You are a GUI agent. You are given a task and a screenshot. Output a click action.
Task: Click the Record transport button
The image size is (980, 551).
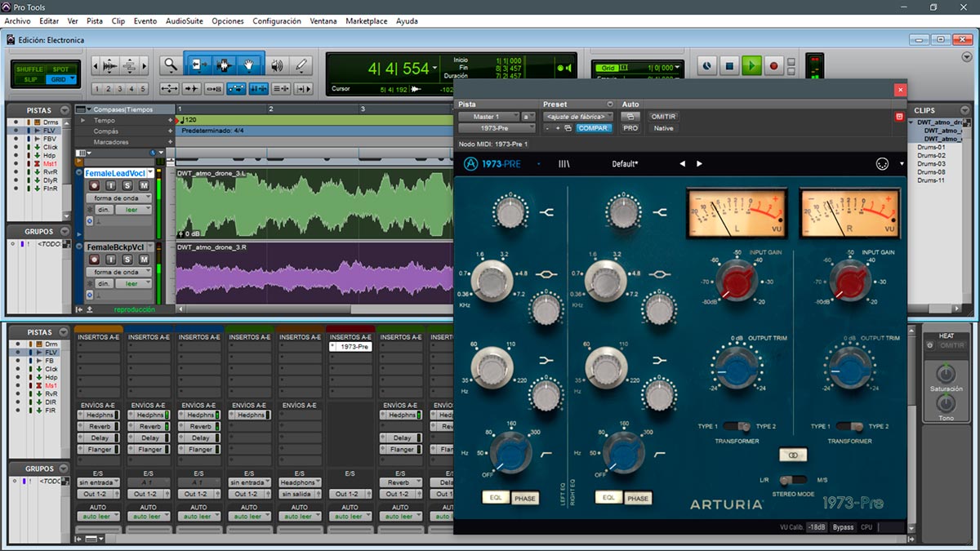point(773,65)
